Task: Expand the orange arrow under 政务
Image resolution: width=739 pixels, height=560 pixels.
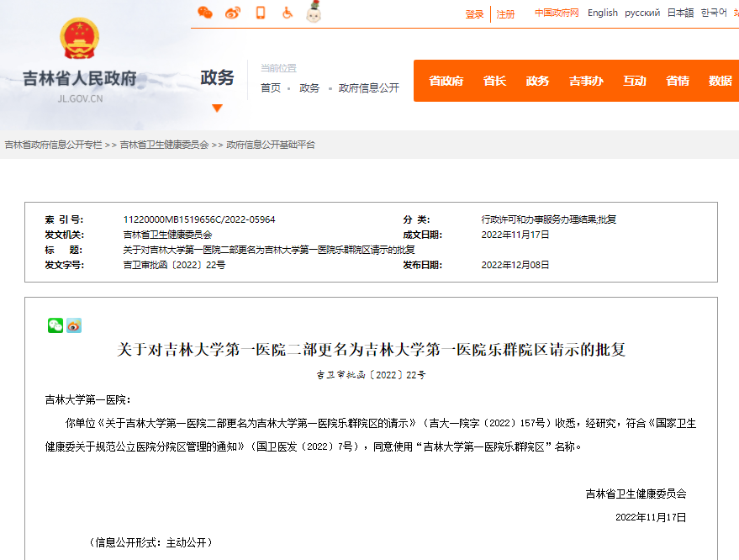Action: pos(217,108)
